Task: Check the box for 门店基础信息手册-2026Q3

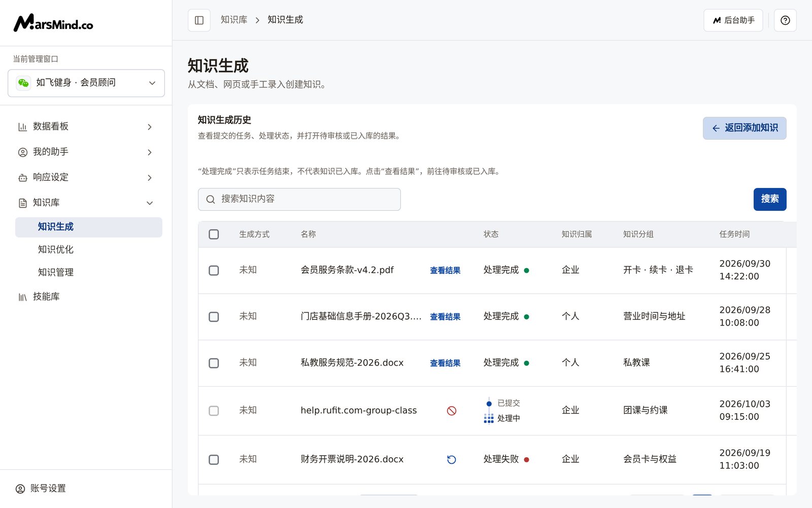Action: (214, 316)
